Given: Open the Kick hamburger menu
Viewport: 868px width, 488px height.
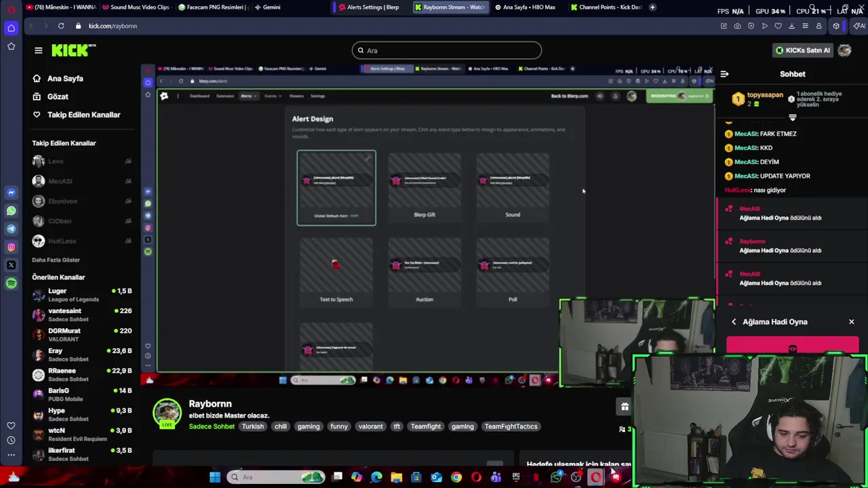Looking at the screenshot, I should pyautogui.click(x=39, y=50).
